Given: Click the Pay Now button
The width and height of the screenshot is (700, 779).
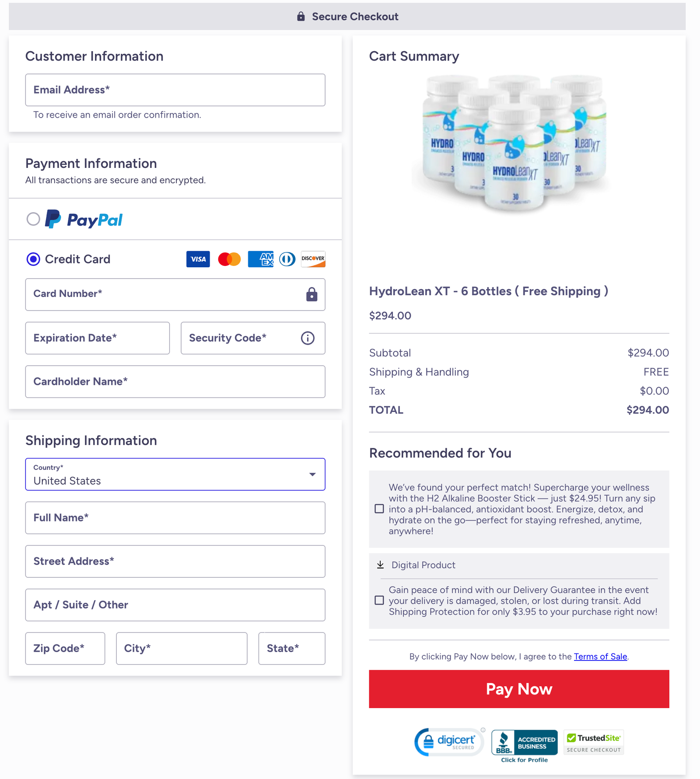Looking at the screenshot, I should pyautogui.click(x=519, y=689).
